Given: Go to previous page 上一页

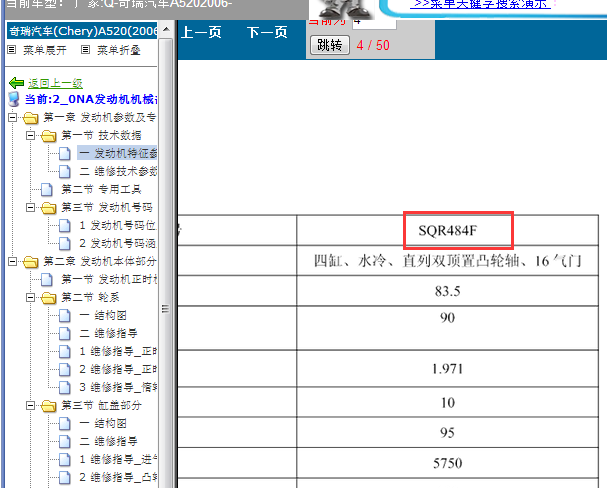Looking at the screenshot, I should click(x=201, y=32).
